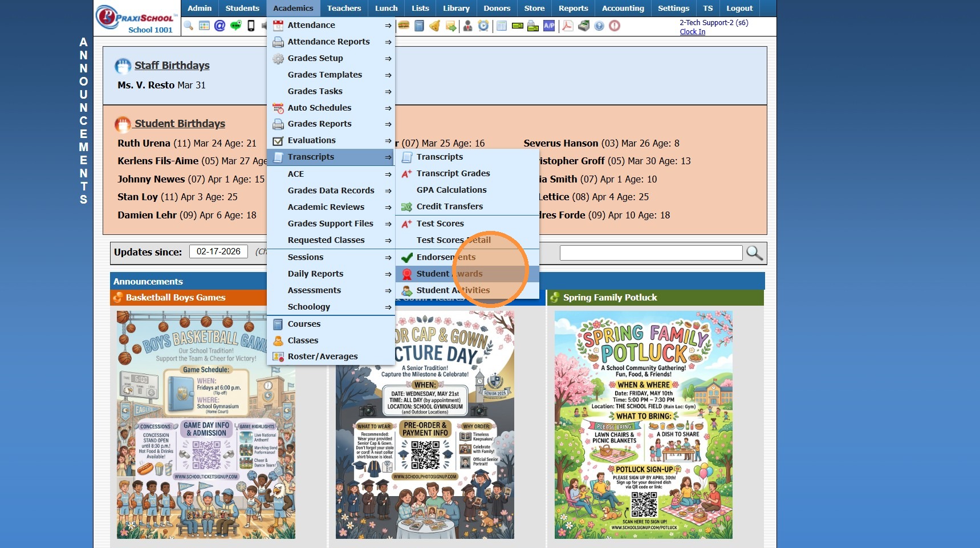The height and width of the screenshot is (548, 980).
Task: Open the calendar grid toolbar icon
Action: coord(204,26)
